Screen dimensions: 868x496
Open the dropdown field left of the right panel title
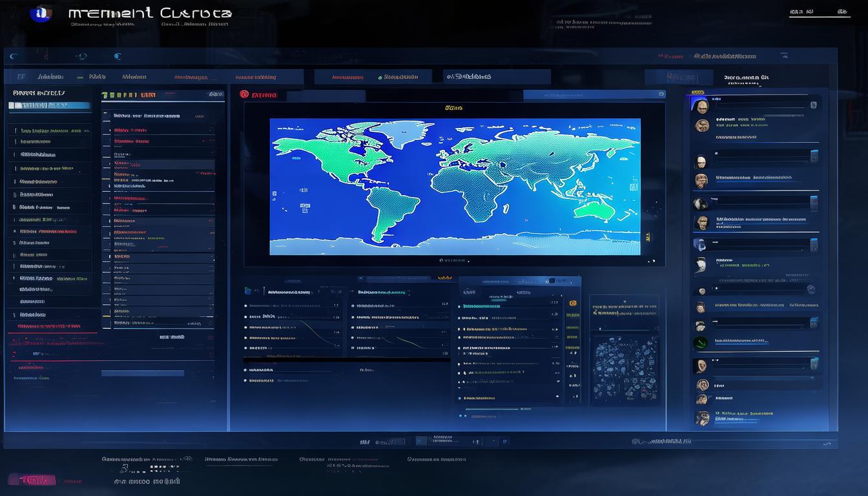(688, 77)
